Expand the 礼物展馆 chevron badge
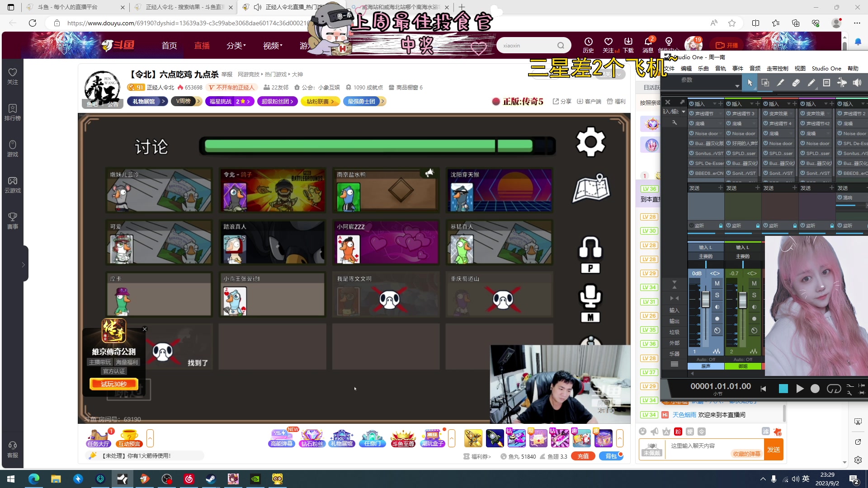Screen dimensions: 868x488 point(163,101)
